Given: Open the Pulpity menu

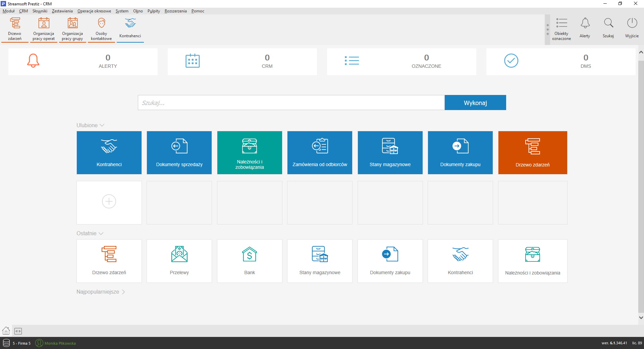Looking at the screenshot, I should coord(154,11).
